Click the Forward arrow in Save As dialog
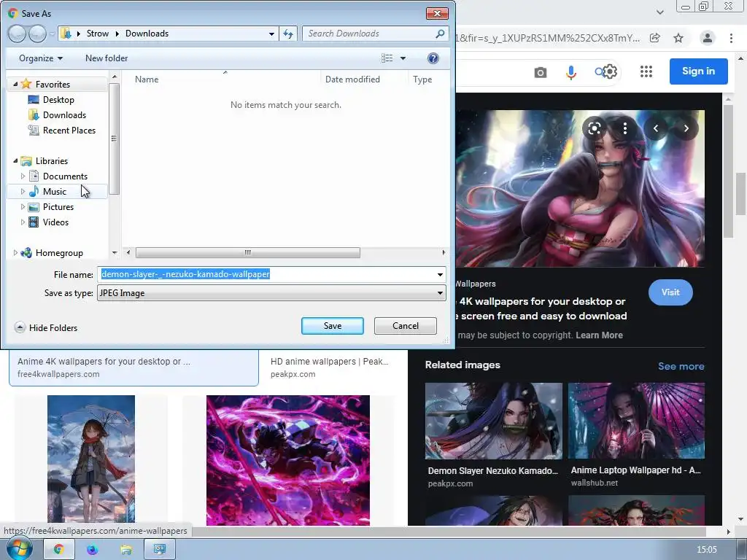Image resolution: width=747 pixels, height=560 pixels. (37, 34)
